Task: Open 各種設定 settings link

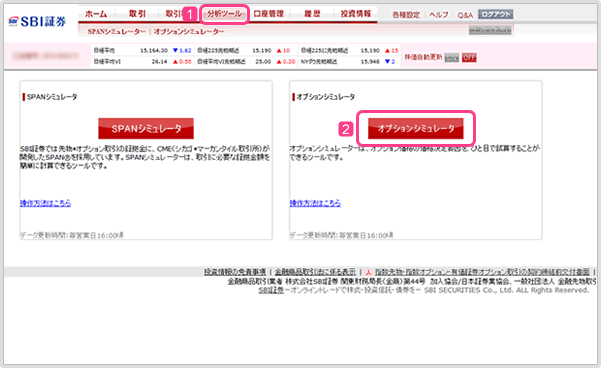Action: [406, 15]
